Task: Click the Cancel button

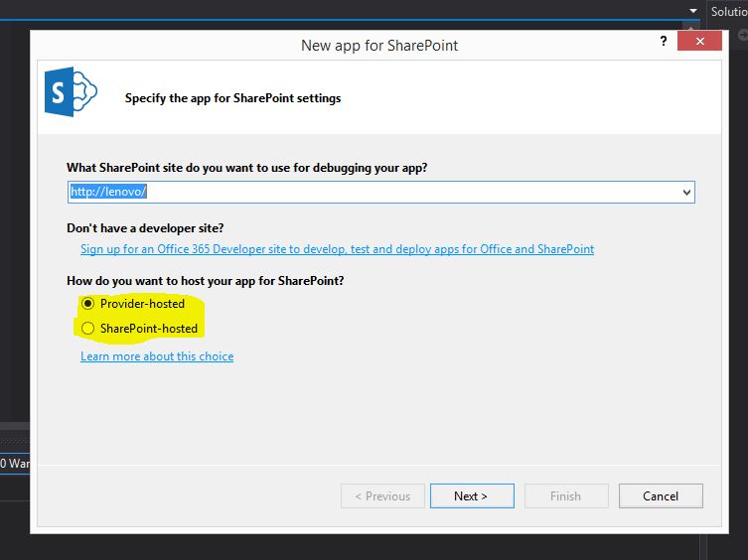Action: click(x=661, y=496)
